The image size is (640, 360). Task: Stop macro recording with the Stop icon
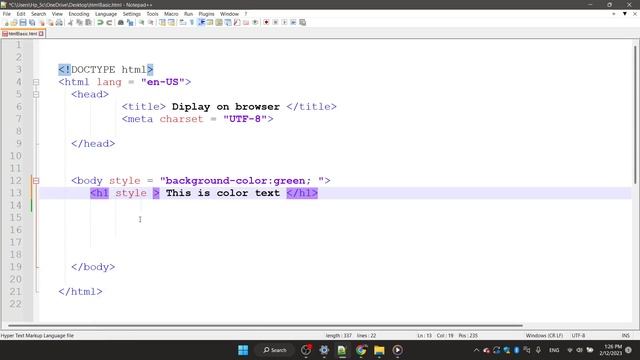[x=275, y=22]
